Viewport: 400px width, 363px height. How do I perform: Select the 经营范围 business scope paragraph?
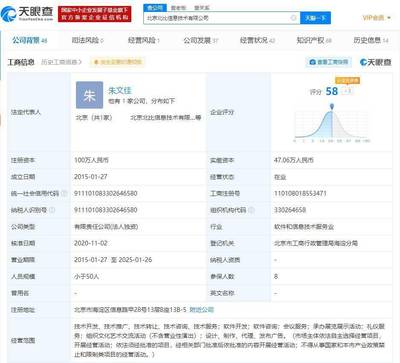[x=229, y=340]
